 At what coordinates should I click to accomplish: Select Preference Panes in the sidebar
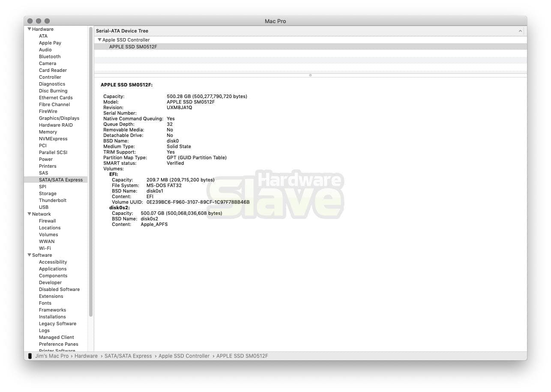[59, 344]
